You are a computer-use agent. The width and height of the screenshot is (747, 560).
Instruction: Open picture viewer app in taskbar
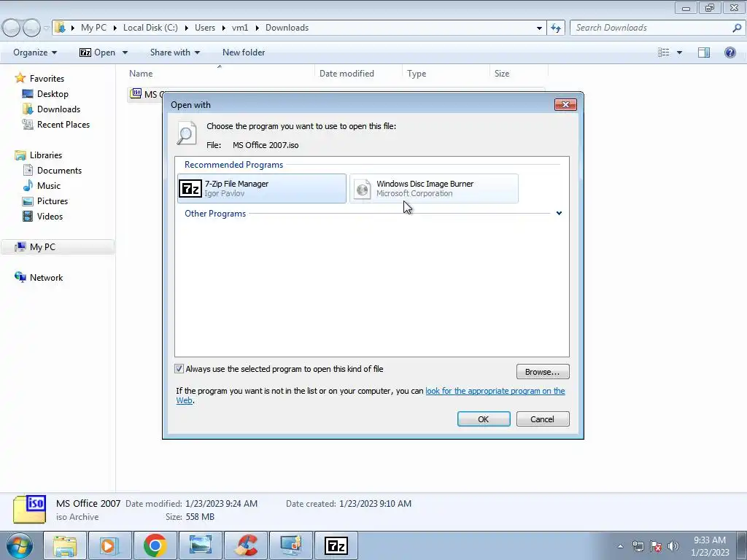click(201, 545)
